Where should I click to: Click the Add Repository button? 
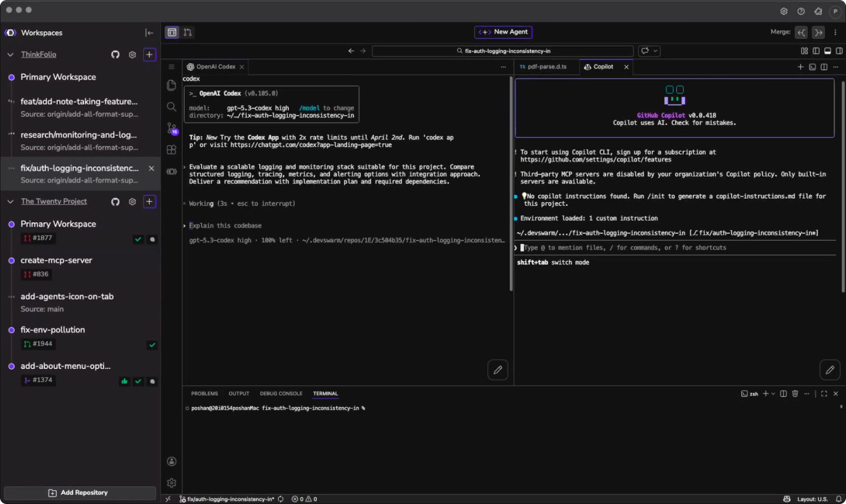pyautogui.click(x=80, y=493)
